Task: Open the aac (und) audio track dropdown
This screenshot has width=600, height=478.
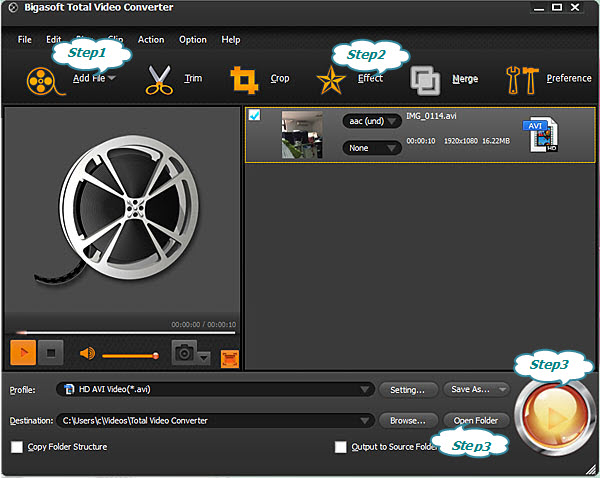Action: (372, 121)
